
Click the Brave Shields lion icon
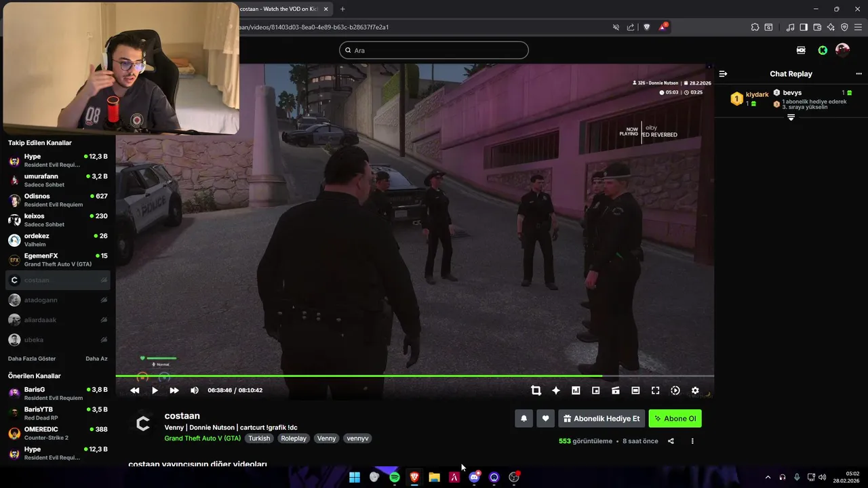click(646, 27)
